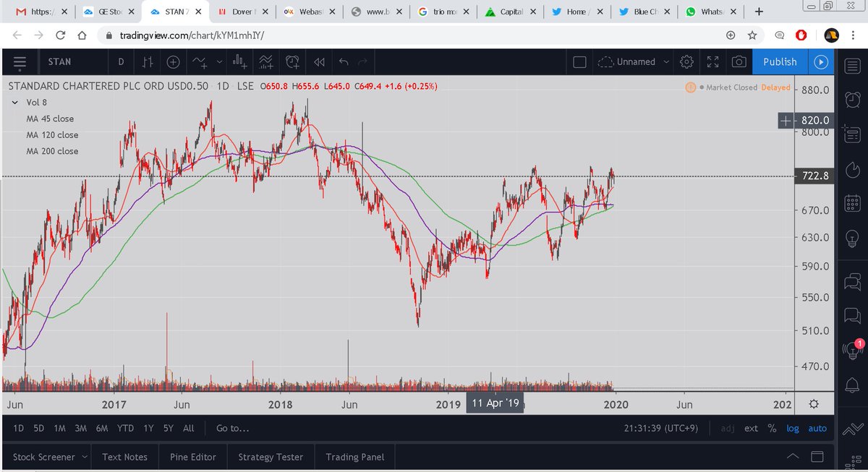
Task: Open the Pine Editor tab
Action: 193,457
